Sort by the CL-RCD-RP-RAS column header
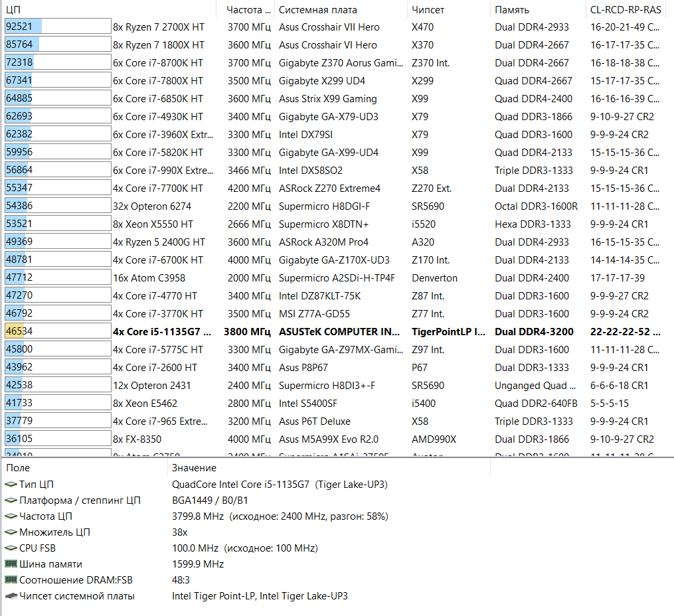This screenshot has height=616, width=674. point(626,9)
